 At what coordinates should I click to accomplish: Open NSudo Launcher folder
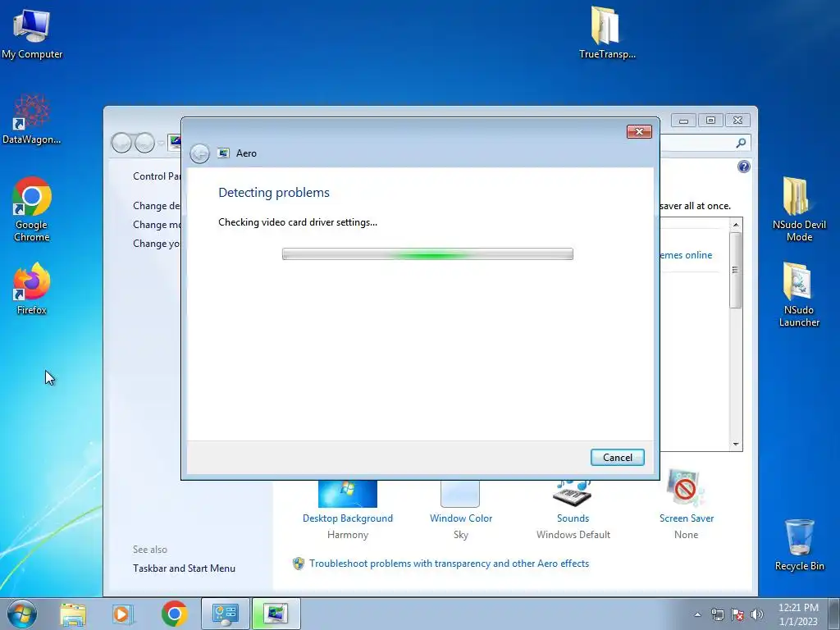pos(799,294)
